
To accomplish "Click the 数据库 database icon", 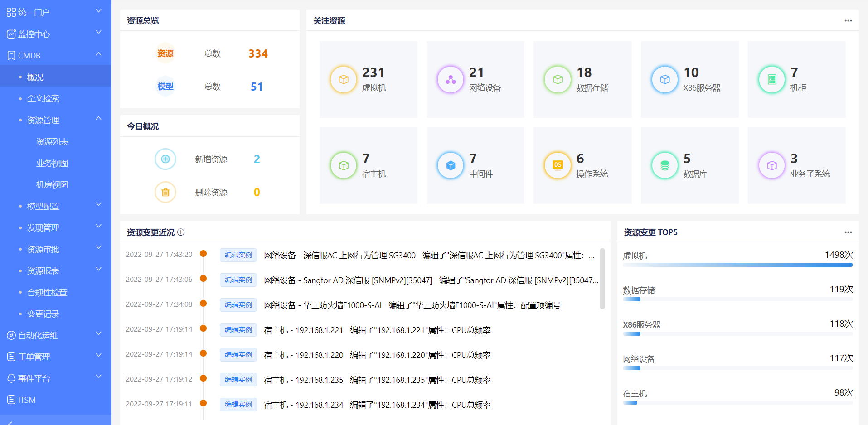I will (x=664, y=165).
